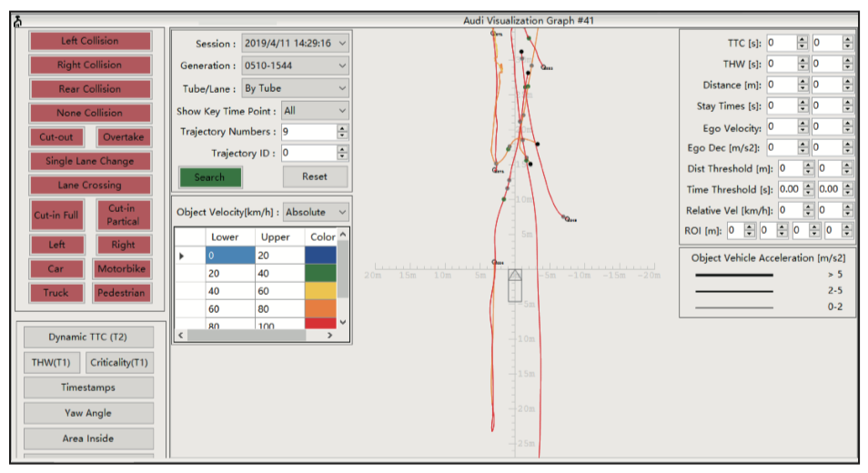The width and height of the screenshot is (868, 473).
Task: Choose the Rear Collision filter
Action: click(90, 88)
